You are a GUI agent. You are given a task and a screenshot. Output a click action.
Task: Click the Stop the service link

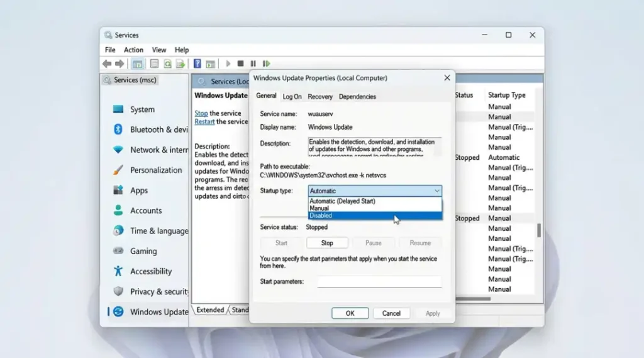point(201,113)
